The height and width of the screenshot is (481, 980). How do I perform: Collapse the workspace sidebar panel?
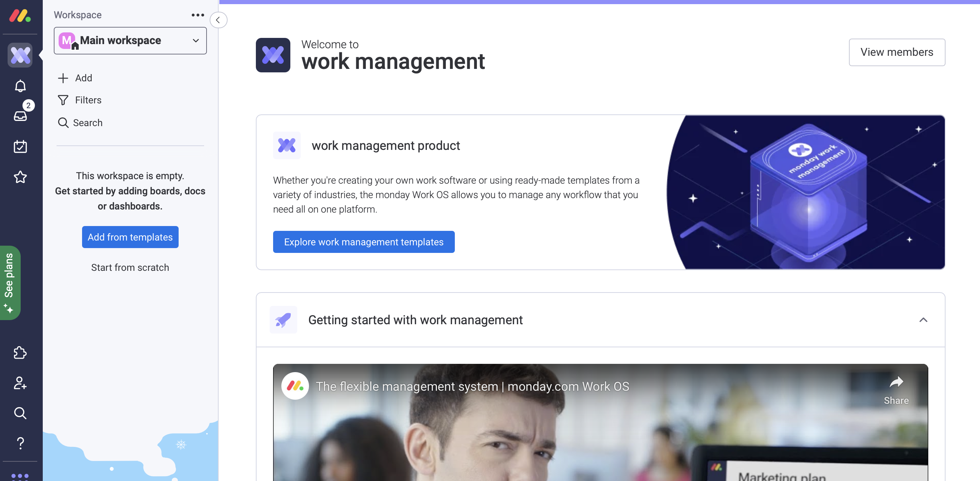point(218,20)
